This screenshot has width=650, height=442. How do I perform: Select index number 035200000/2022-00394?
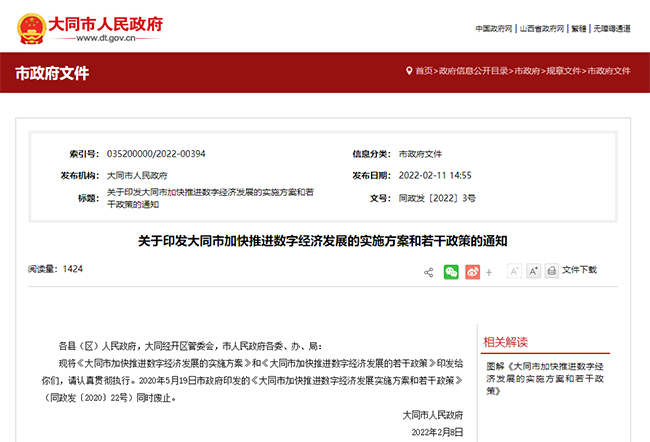pyautogui.click(x=156, y=154)
